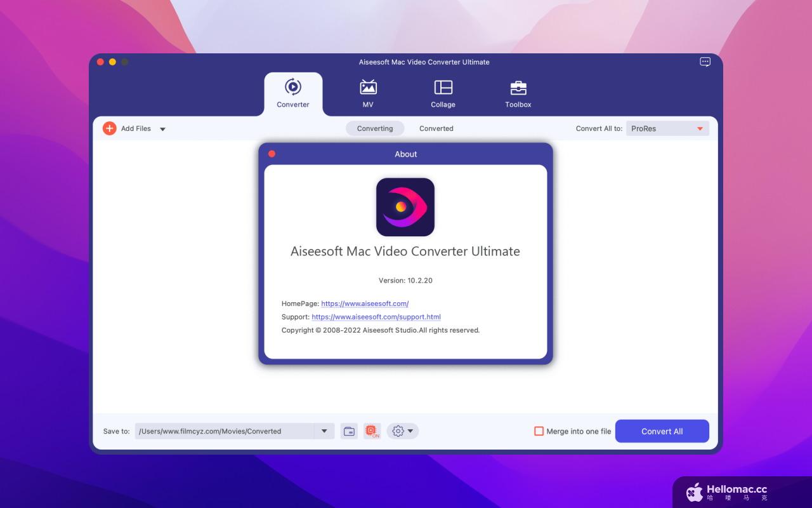Image resolution: width=812 pixels, height=508 pixels.
Task: Click the red plus Add Files icon
Action: coord(110,128)
